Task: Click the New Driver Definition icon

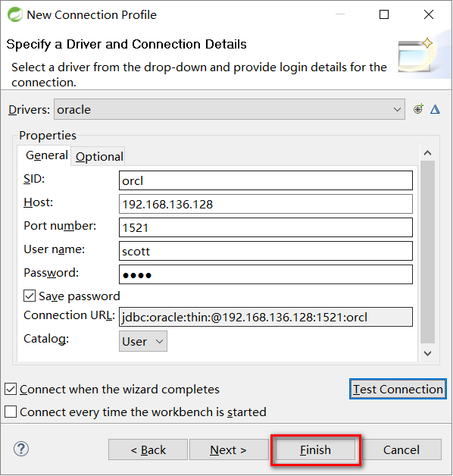Action: tap(418, 108)
